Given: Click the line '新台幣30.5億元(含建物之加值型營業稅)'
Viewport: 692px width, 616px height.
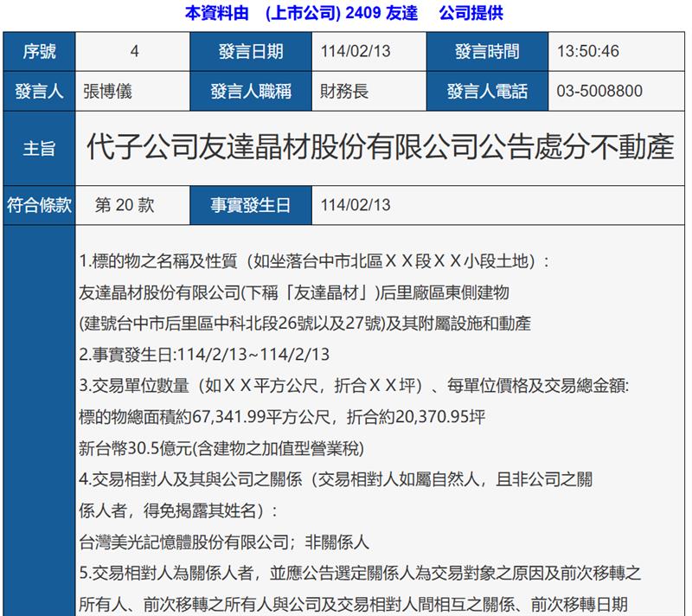Looking at the screenshot, I should point(221,448).
